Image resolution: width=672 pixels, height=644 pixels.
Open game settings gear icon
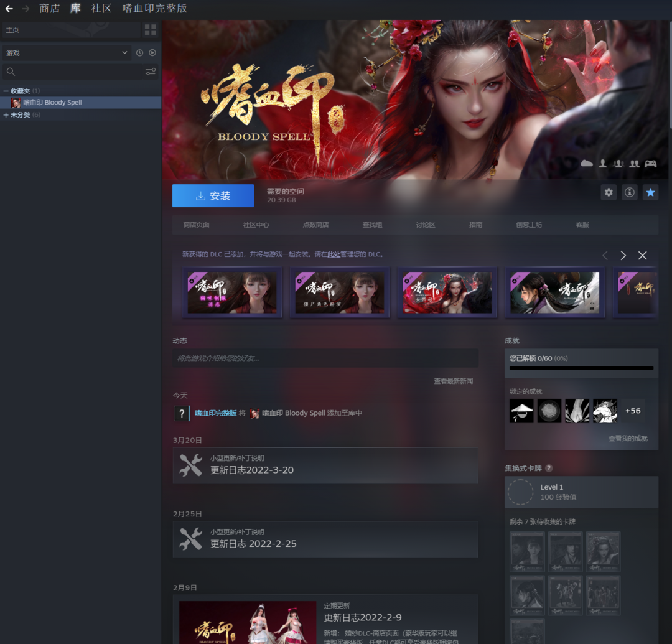(x=609, y=192)
